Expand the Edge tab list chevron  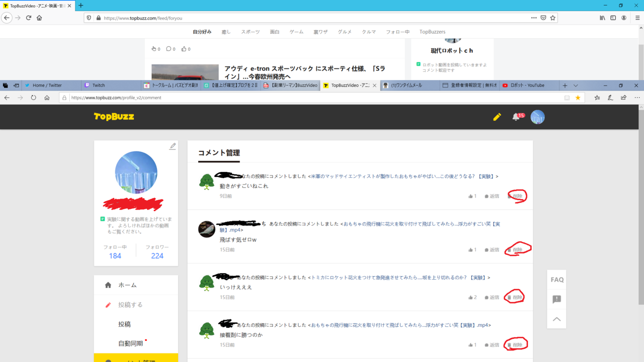(576, 85)
